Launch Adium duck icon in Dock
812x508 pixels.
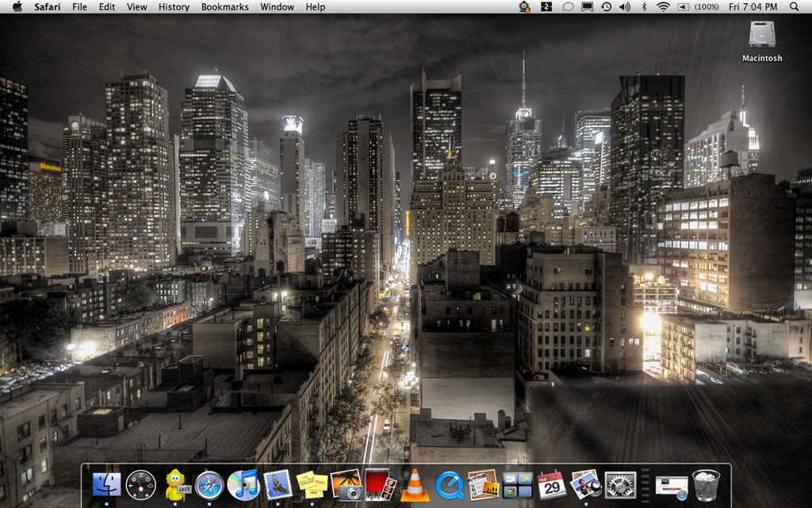(177, 485)
